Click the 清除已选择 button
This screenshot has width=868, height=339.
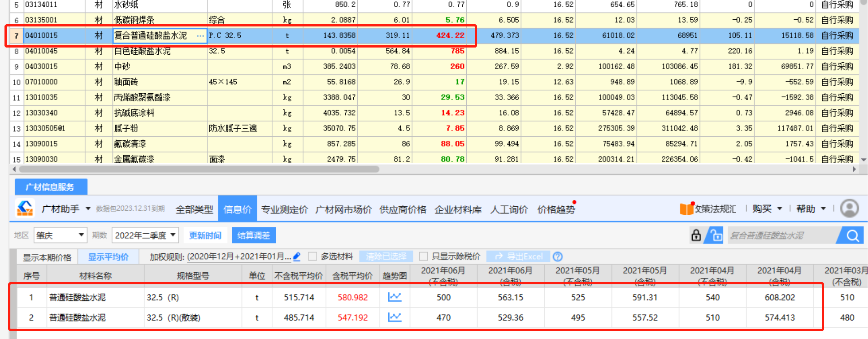pyautogui.click(x=386, y=256)
